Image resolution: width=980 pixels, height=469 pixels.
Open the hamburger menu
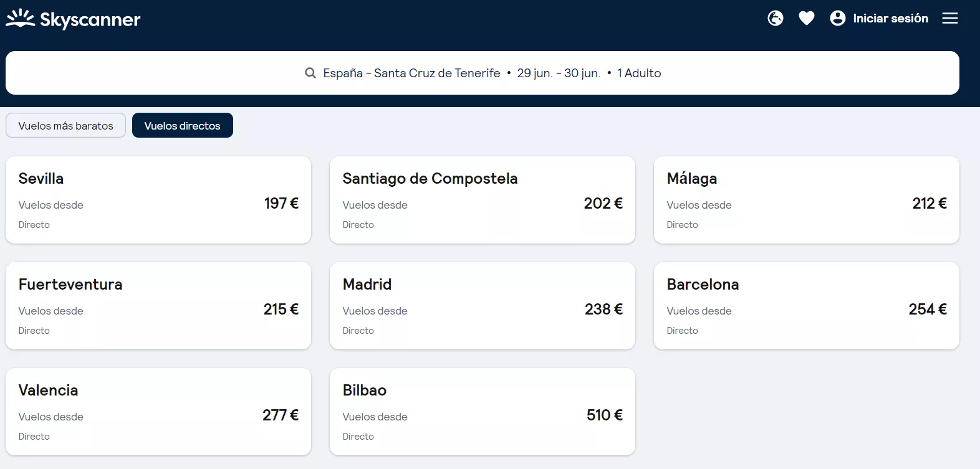pos(950,18)
